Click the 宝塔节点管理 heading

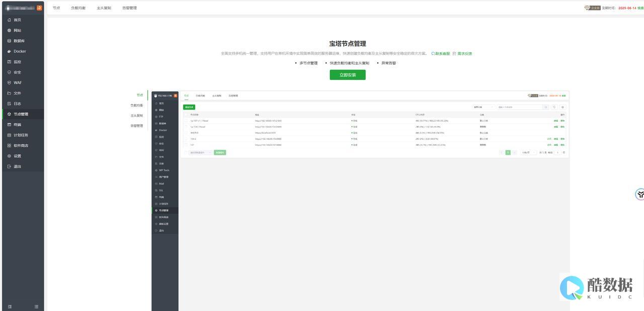click(348, 44)
